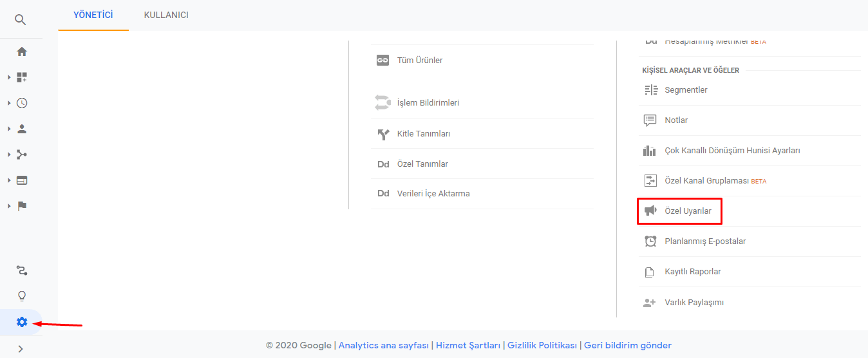The width and height of the screenshot is (868, 358).
Task: Expand the Realtime section arrow
Action: (9, 103)
